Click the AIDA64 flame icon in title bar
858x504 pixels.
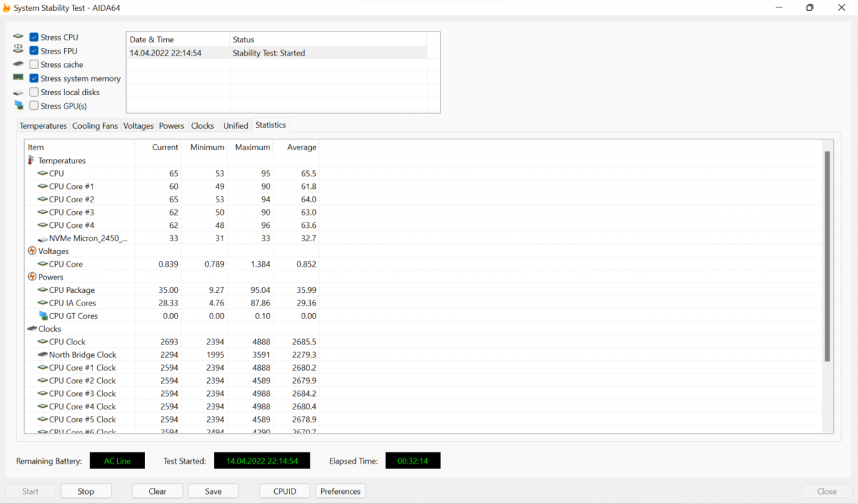tap(6, 8)
